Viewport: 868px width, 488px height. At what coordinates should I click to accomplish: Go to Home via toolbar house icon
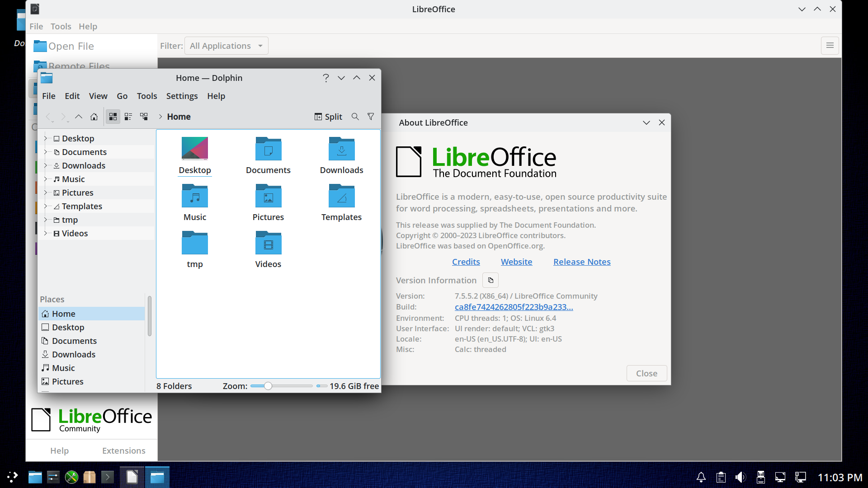[94, 117]
